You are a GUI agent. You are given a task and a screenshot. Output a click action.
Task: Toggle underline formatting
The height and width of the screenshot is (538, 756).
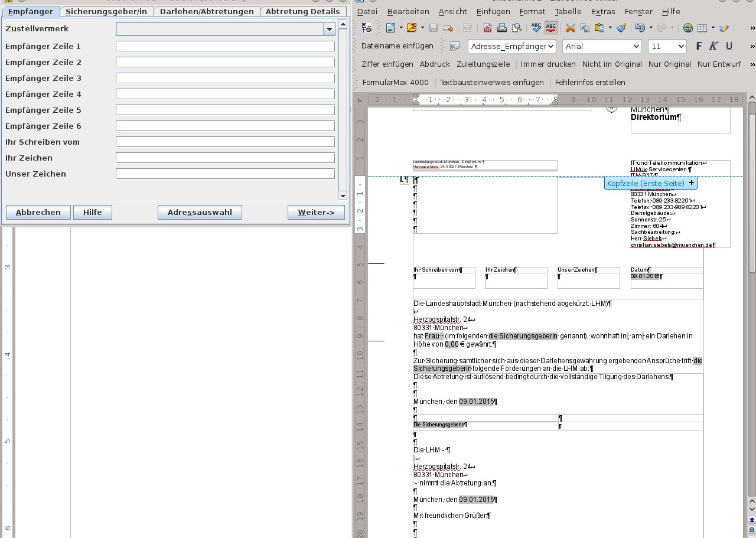pyautogui.click(x=731, y=46)
